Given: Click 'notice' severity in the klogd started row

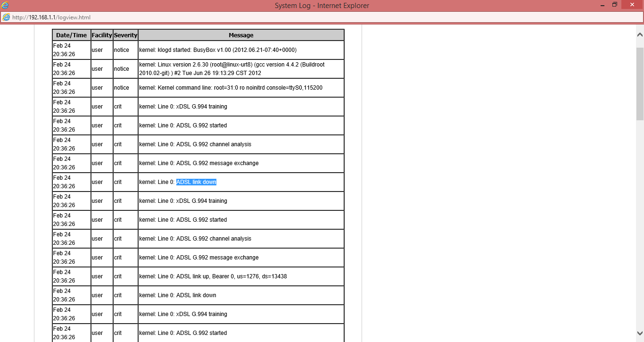Looking at the screenshot, I should pyautogui.click(x=122, y=50).
